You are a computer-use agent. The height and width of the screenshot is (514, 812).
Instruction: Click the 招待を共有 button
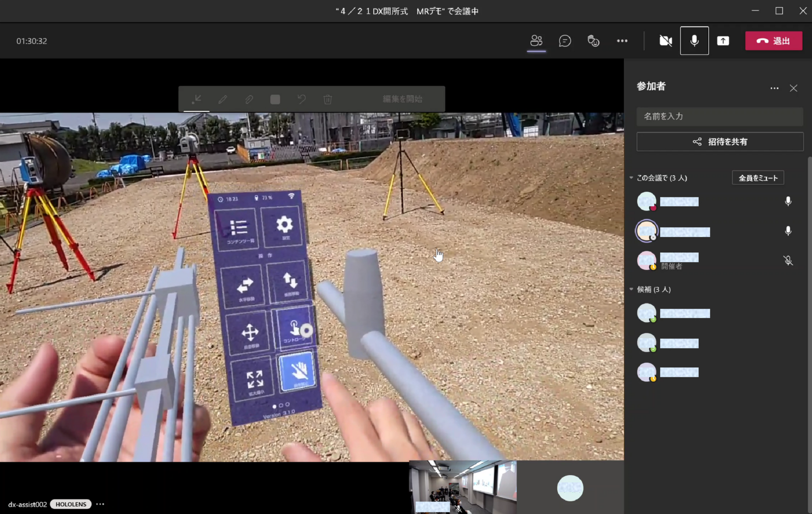[719, 142]
